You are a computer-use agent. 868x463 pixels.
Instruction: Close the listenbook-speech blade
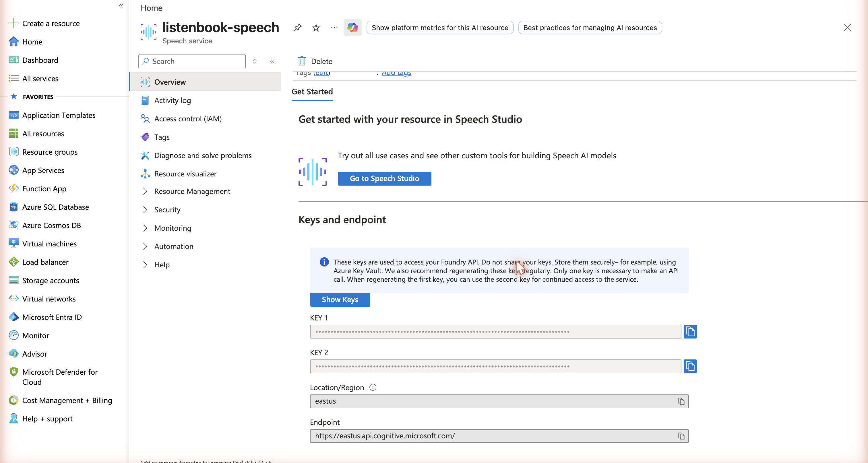847,28
